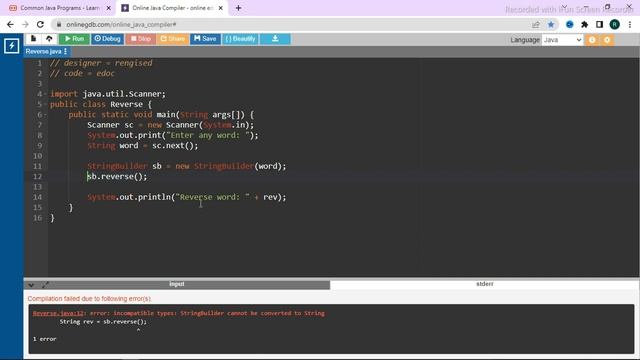Fold the class block at line 5
The height and width of the screenshot is (360, 640).
click(x=45, y=104)
